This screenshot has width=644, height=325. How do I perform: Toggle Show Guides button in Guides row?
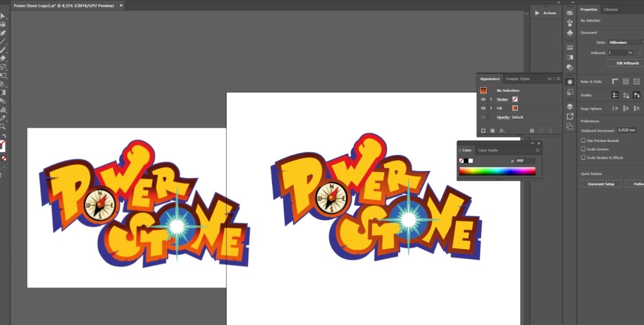615,95
